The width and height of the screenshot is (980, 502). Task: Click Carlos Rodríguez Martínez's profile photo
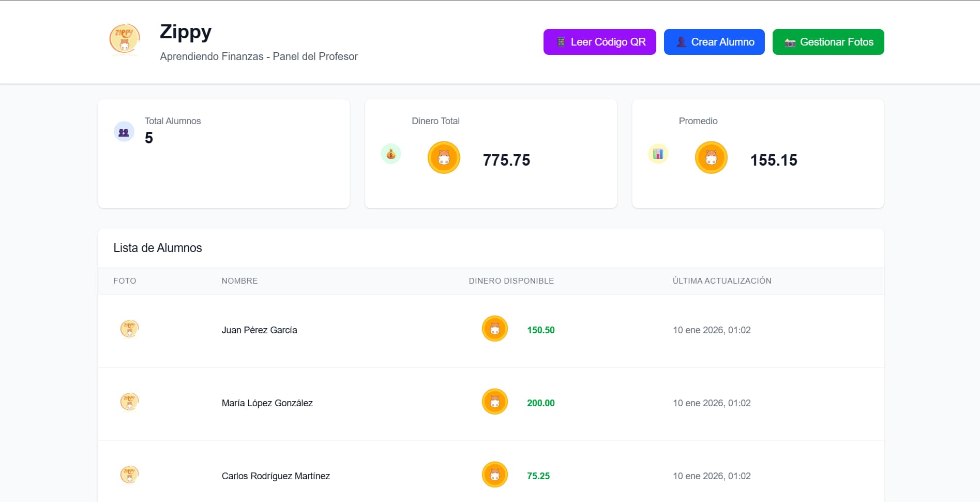(130, 474)
